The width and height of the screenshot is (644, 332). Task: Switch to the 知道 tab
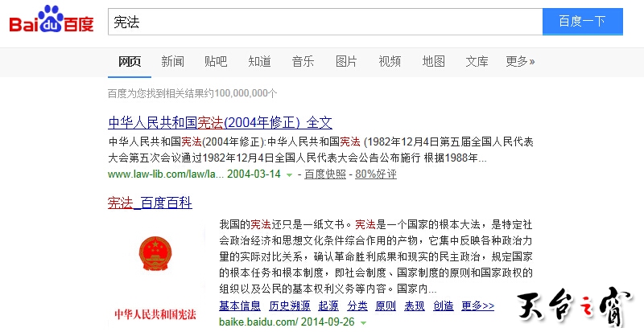pyautogui.click(x=259, y=62)
